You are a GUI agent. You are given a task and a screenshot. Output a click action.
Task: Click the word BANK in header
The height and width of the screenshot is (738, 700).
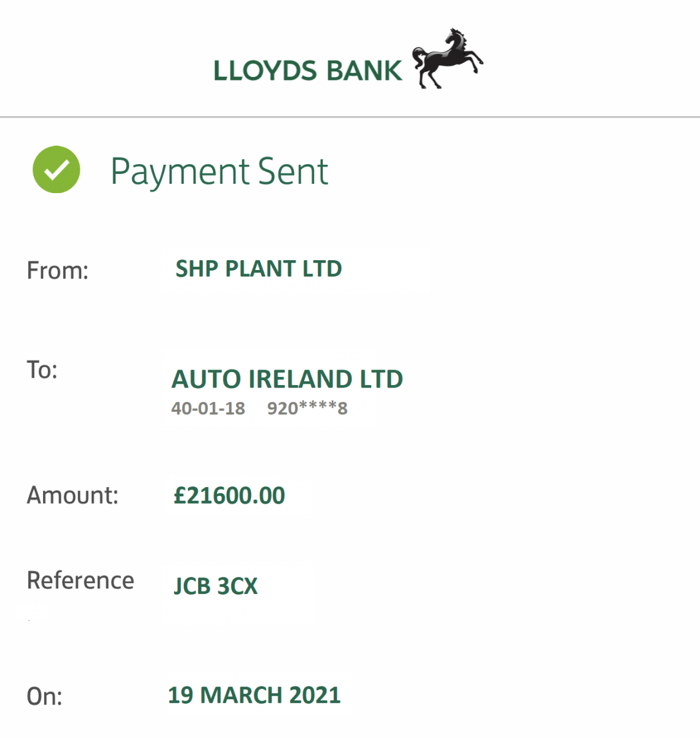pyautogui.click(x=364, y=71)
